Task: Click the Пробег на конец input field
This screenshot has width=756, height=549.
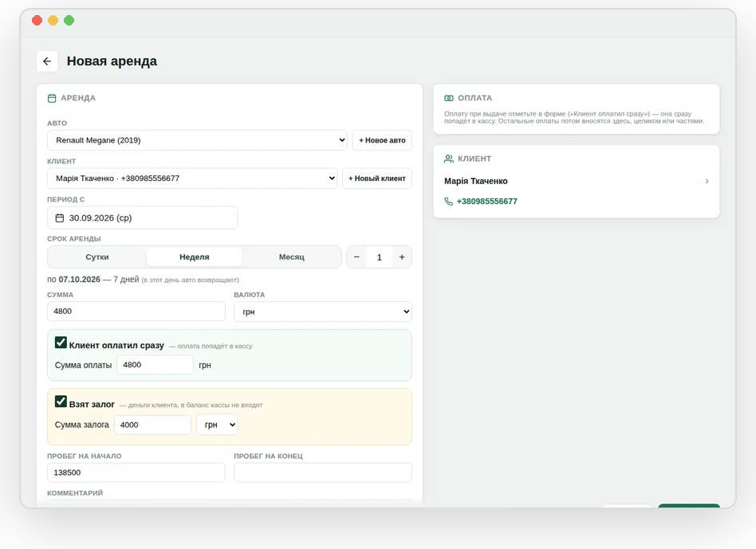Action: point(322,473)
